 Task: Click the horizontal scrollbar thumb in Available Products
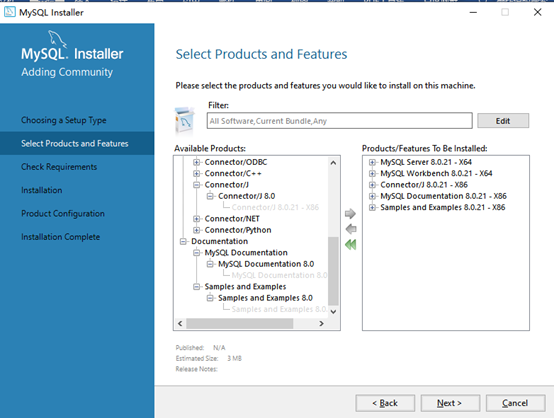point(240,323)
